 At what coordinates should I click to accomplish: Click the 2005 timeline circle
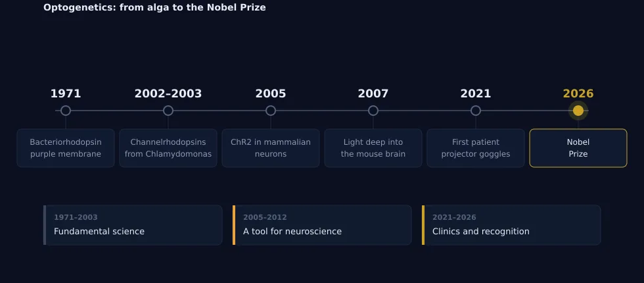pos(271,111)
